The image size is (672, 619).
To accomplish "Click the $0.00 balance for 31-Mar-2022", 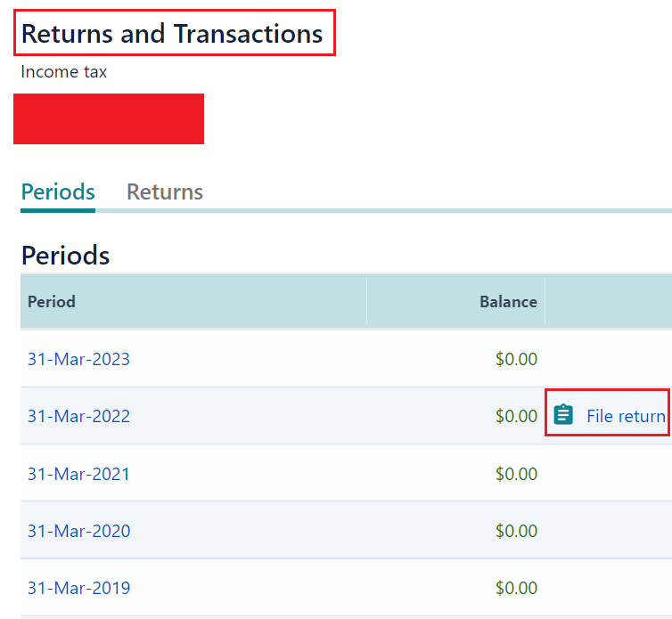I will (516, 416).
